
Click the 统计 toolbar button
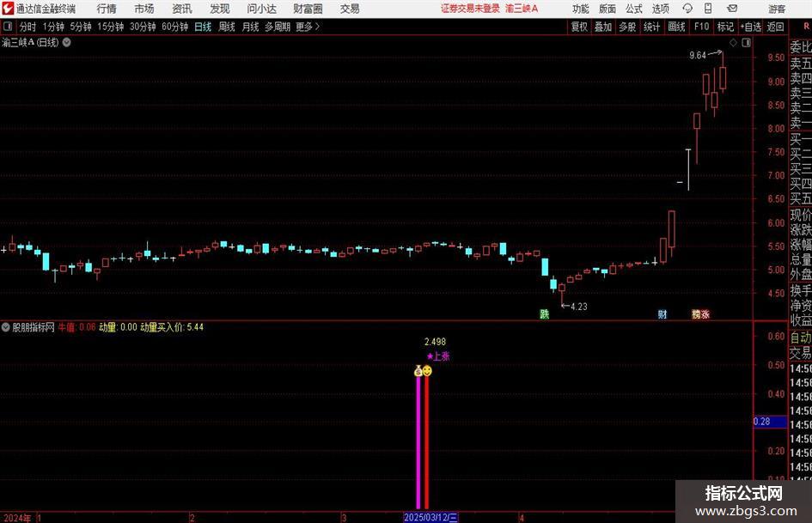click(x=651, y=27)
